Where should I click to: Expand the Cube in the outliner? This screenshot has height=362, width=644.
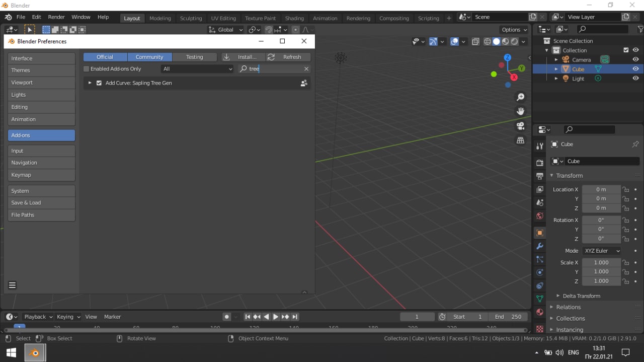556,69
